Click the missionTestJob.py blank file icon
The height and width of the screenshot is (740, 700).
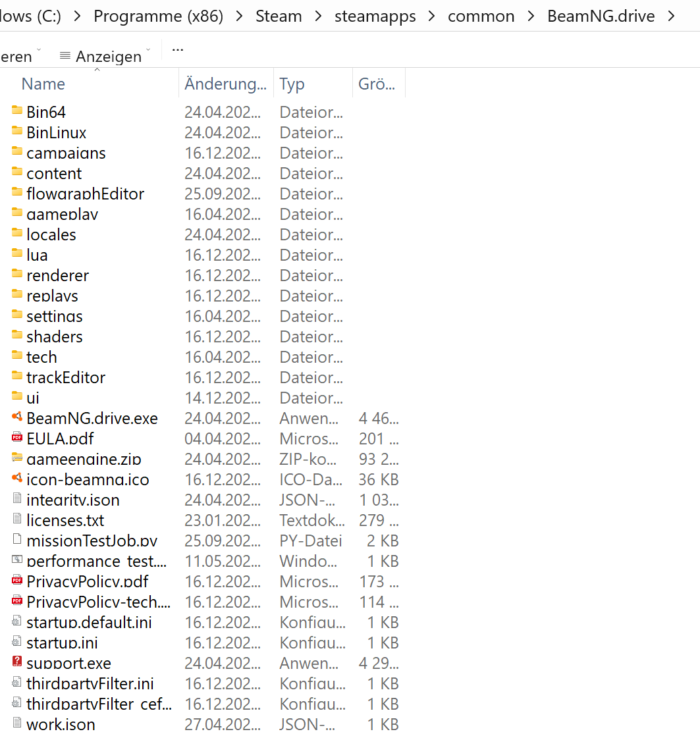(x=17, y=539)
